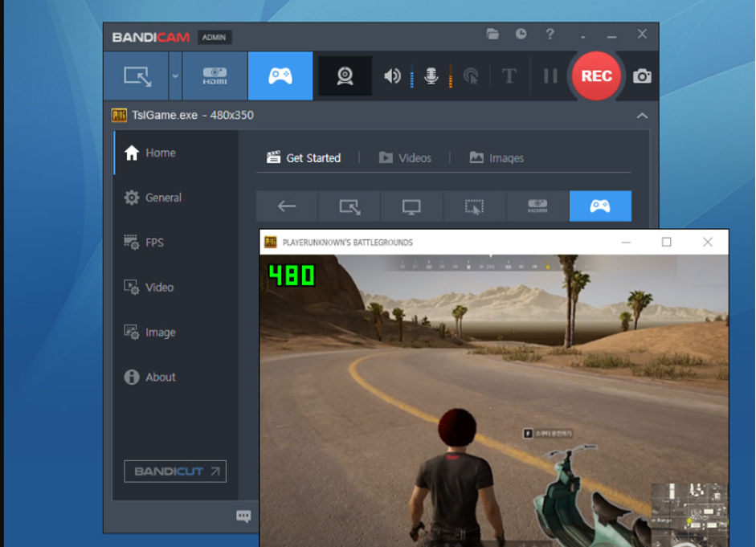Click PLAYERUNKNOWN'S BATTLEGROUNDS window title

(x=347, y=243)
